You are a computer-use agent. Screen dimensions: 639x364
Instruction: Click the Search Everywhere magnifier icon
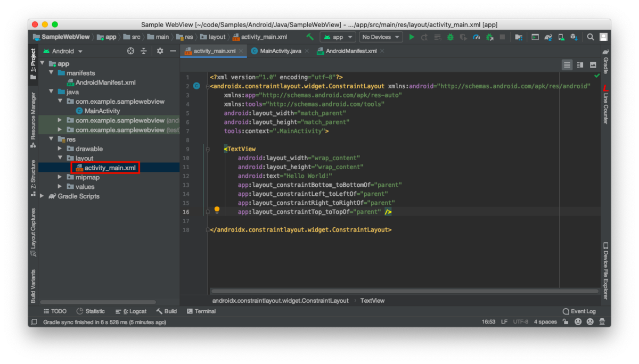pyautogui.click(x=591, y=37)
